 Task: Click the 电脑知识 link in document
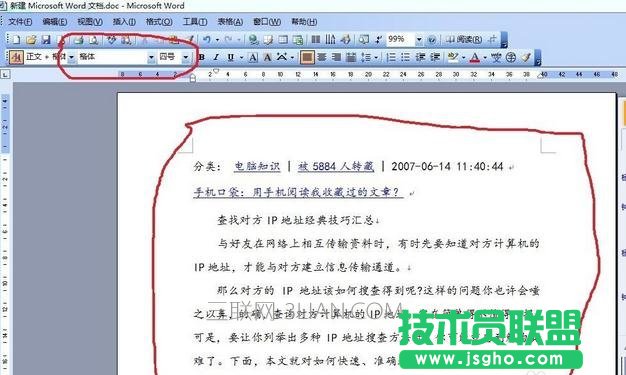pos(257,166)
